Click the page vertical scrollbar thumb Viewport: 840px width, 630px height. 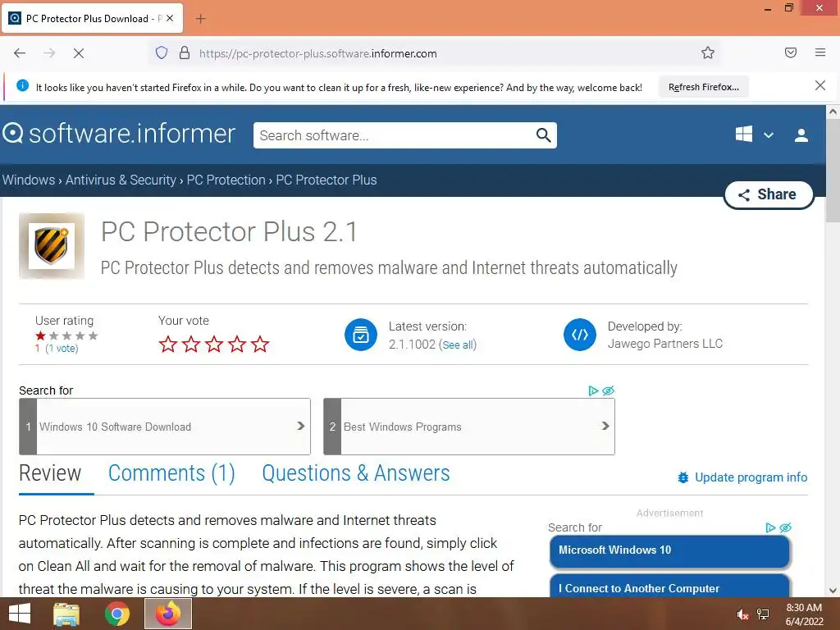pyautogui.click(x=832, y=171)
